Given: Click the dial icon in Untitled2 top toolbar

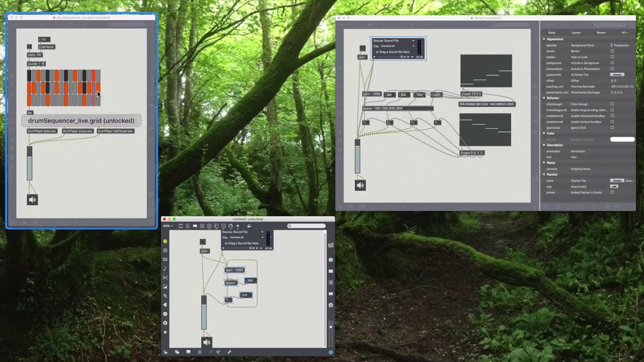Looking at the screenshot, I should [x=230, y=226].
